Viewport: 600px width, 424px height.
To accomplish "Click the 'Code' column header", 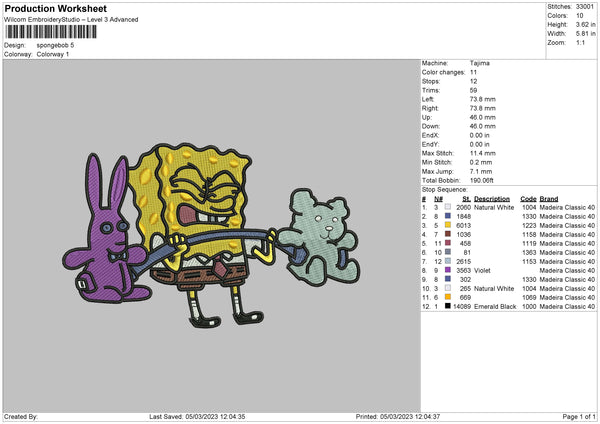I will coord(528,199).
